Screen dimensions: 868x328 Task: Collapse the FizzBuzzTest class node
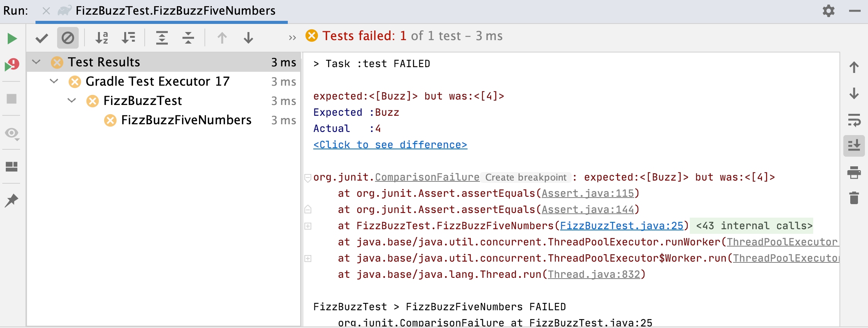click(x=72, y=100)
